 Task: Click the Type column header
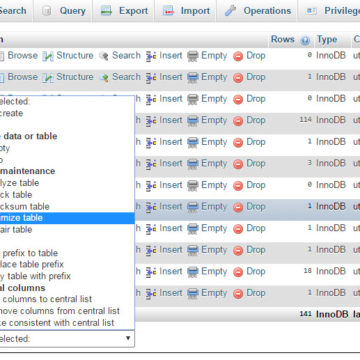327,40
